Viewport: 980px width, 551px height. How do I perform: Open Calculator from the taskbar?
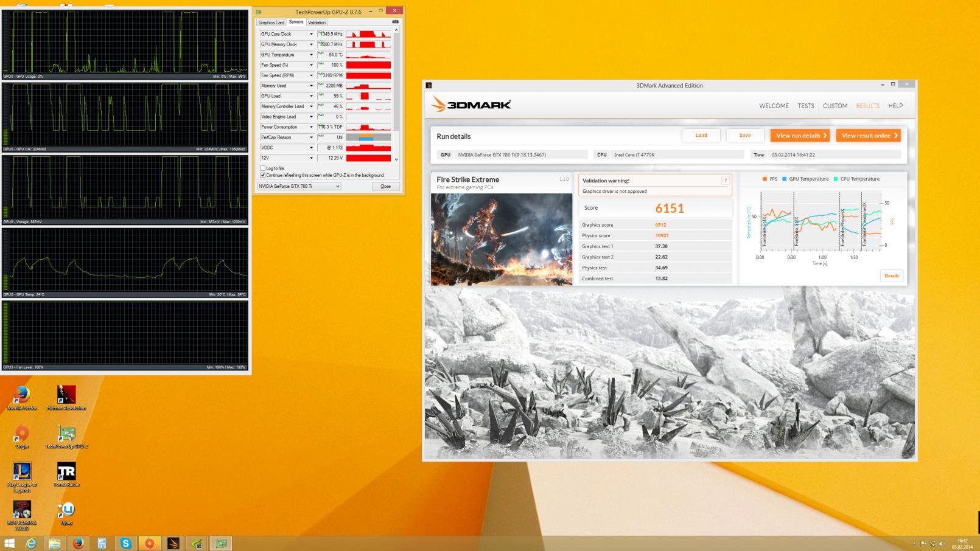coord(102,543)
